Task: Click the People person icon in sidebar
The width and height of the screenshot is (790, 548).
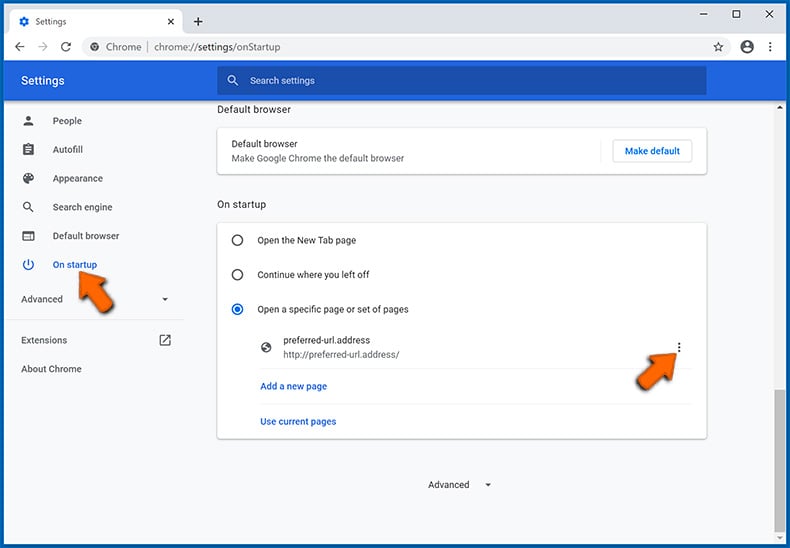Action: 29,121
